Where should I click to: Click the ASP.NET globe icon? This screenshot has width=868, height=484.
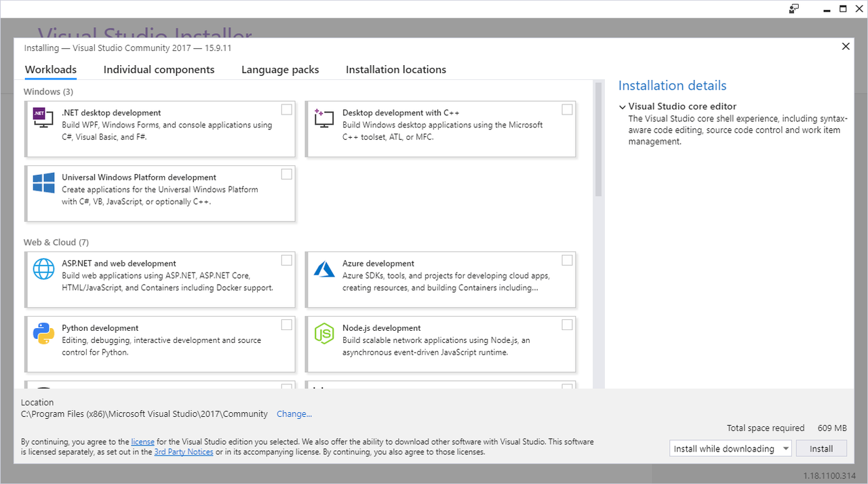[43, 269]
